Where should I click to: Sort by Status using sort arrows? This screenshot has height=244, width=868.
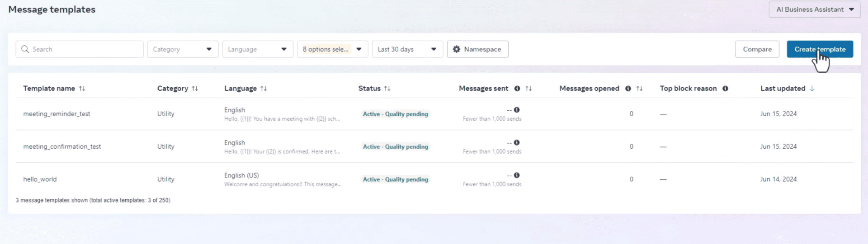[387, 89]
